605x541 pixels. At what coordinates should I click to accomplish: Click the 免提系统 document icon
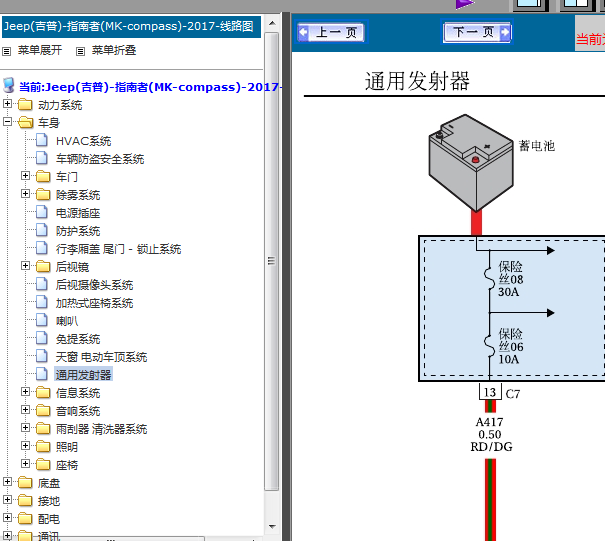(42, 338)
